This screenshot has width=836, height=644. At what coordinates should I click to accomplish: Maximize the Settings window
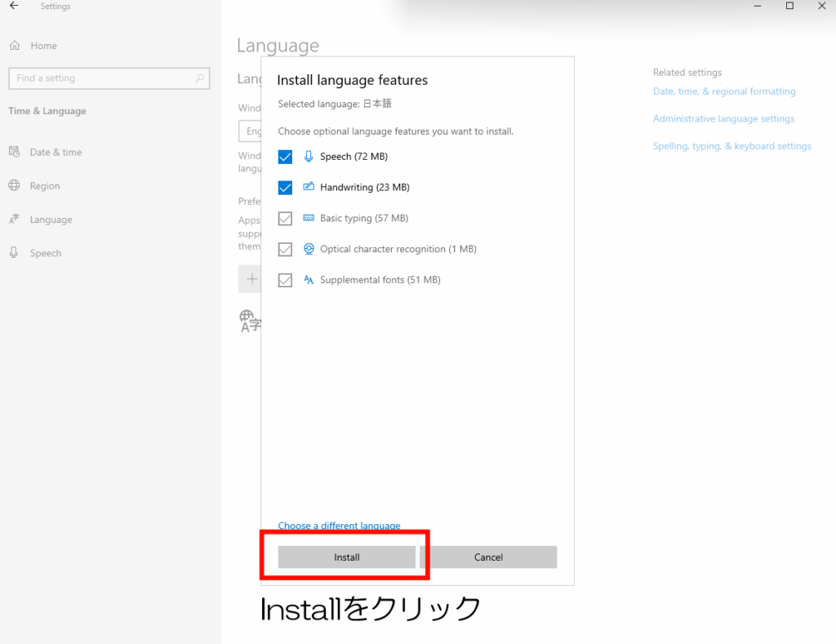[789, 7]
